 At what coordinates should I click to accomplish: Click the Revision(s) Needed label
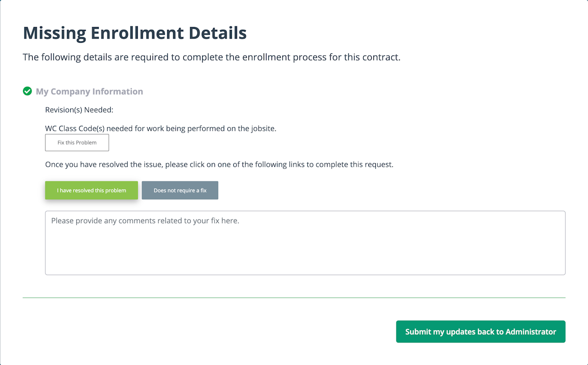point(79,110)
